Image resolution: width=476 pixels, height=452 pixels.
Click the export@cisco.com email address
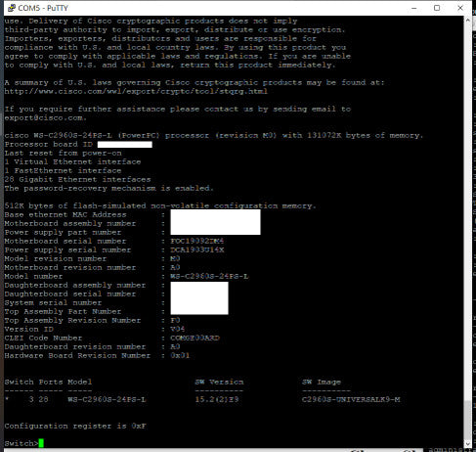(45, 117)
